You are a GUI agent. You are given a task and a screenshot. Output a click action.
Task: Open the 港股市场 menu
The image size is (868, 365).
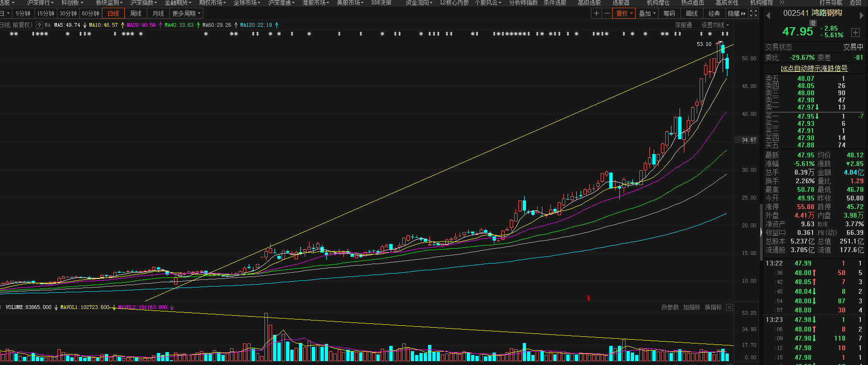click(x=316, y=3)
